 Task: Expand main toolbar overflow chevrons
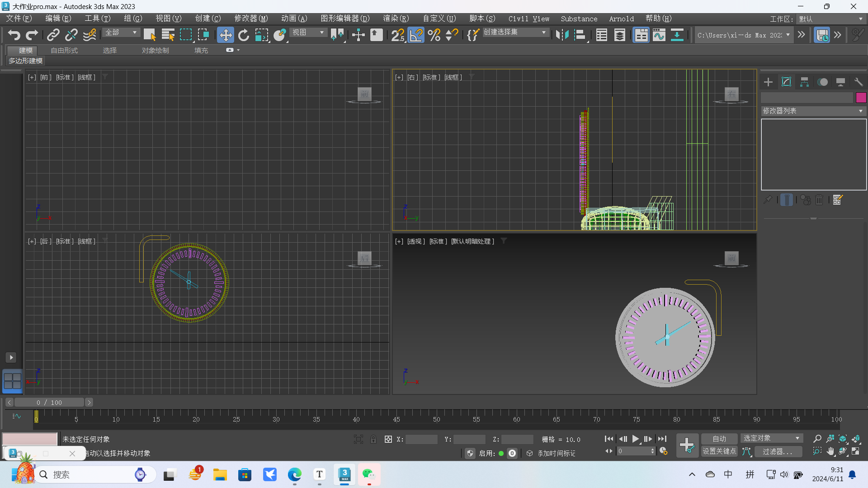(801, 35)
